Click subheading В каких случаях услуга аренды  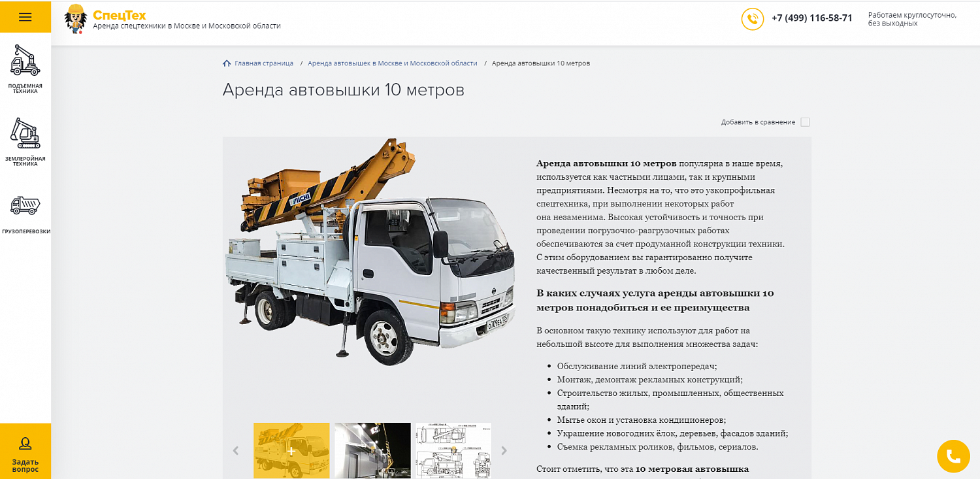tap(655, 300)
